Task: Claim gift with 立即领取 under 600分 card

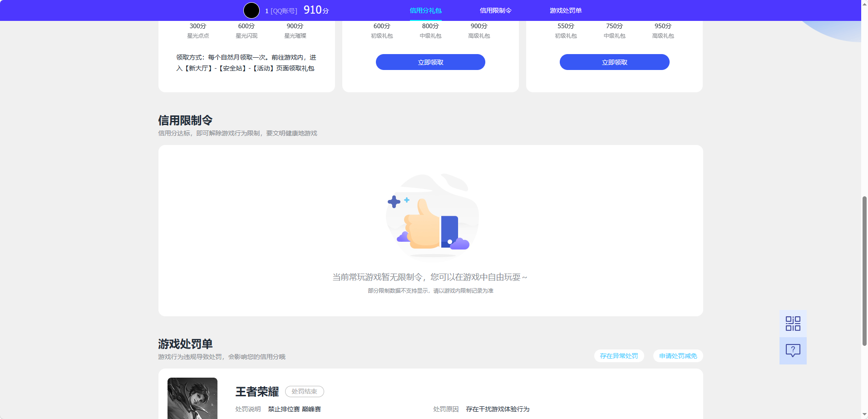Action: point(430,62)
